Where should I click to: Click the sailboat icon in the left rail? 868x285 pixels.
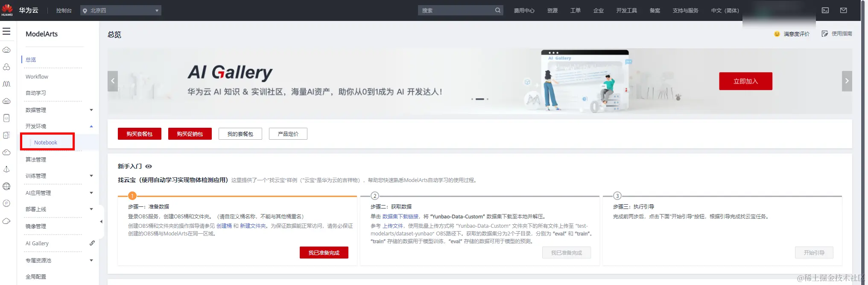(6, 170)
